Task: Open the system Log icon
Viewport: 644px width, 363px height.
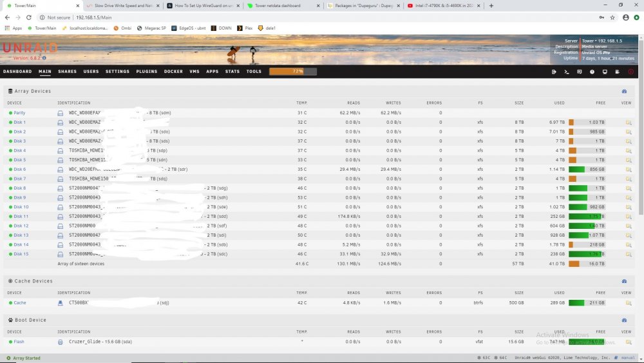Action: tap(618, 72)
